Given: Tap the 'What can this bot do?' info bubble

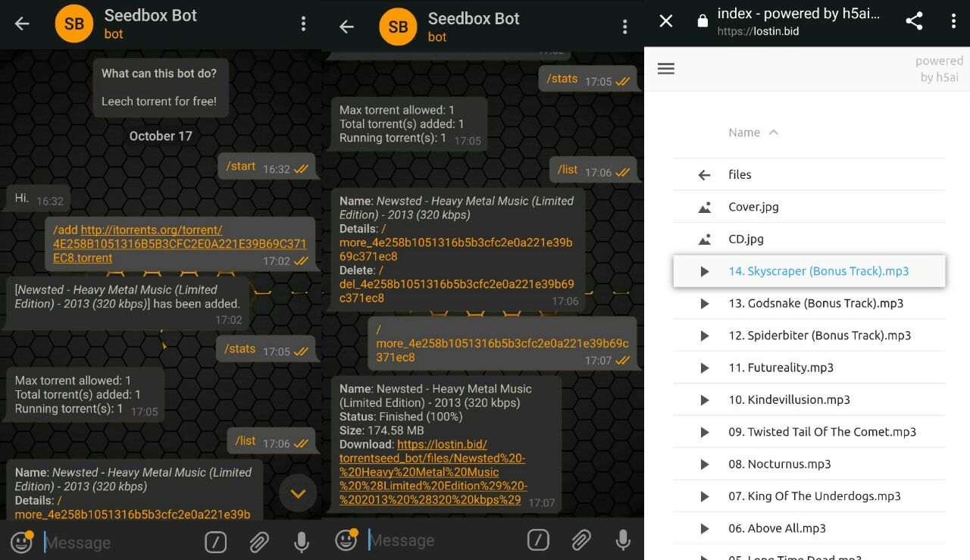Looking at the screenshot, I should click(159, 87).
